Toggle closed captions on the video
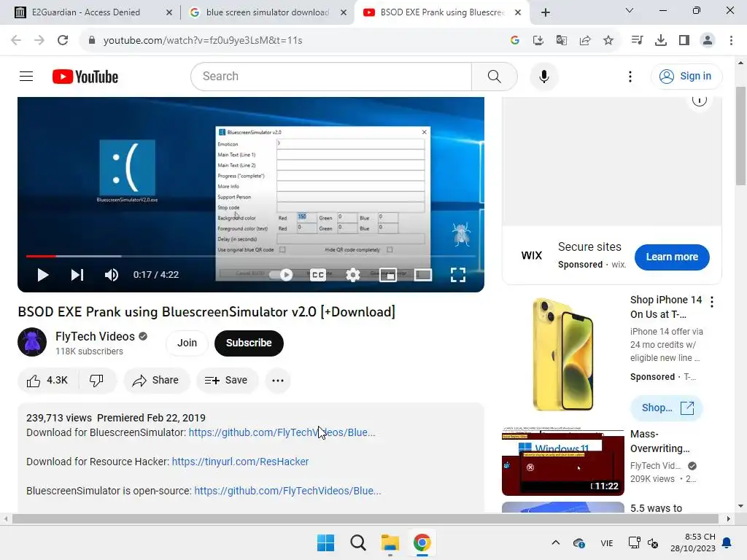Screen dimensions: 747x560 coord(318,275)
